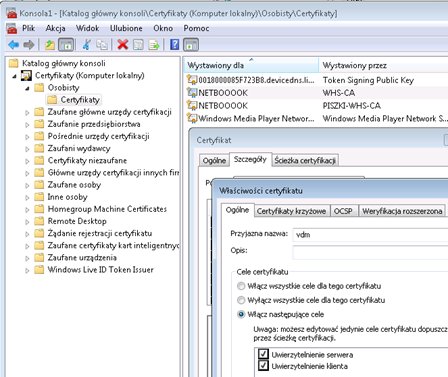Click the Katalog główny konsoli folder icon
This screenshot has width=448, height=377.
tap(13, 63)
